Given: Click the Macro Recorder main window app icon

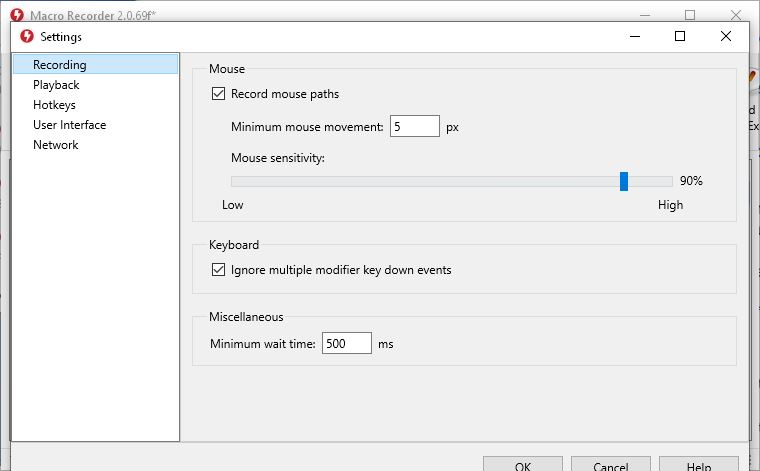Looking at the screenshot, I should pos(15,14).
